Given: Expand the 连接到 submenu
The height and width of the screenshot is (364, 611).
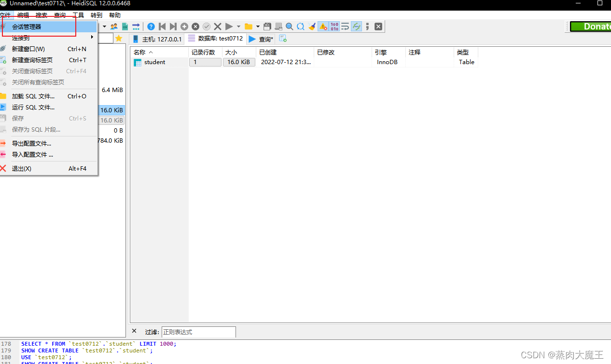Looking at the screenshot, I should 49,38.
